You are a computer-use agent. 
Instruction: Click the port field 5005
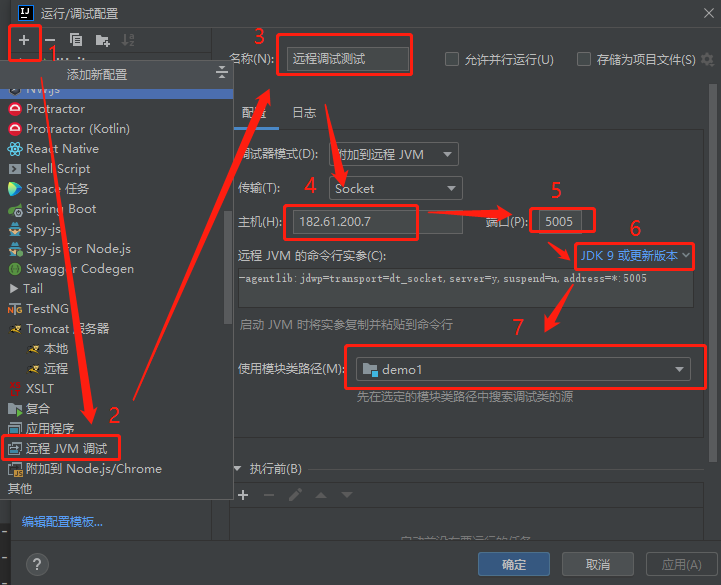click(x=560, y=222)
